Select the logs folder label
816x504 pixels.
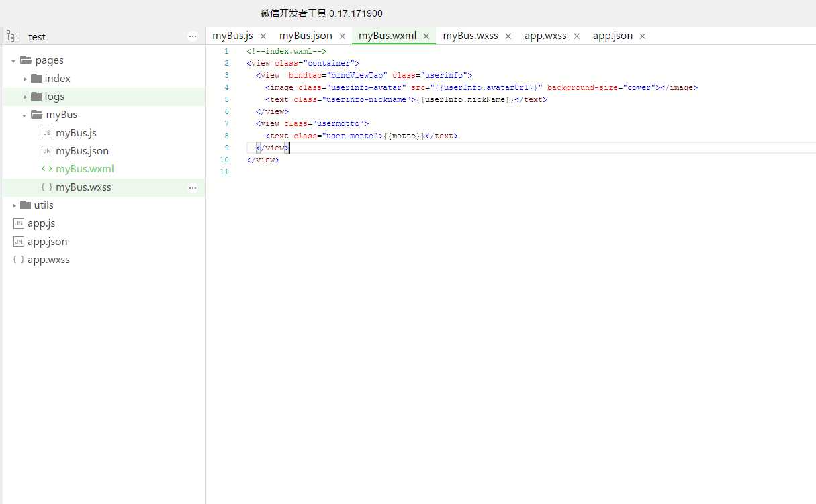click(x=54, y=97)
